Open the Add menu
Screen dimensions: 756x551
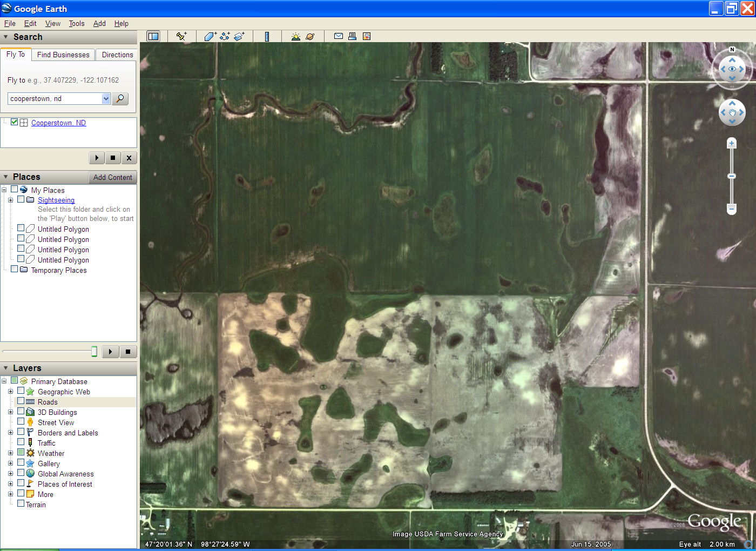click(x=99, y=23)
